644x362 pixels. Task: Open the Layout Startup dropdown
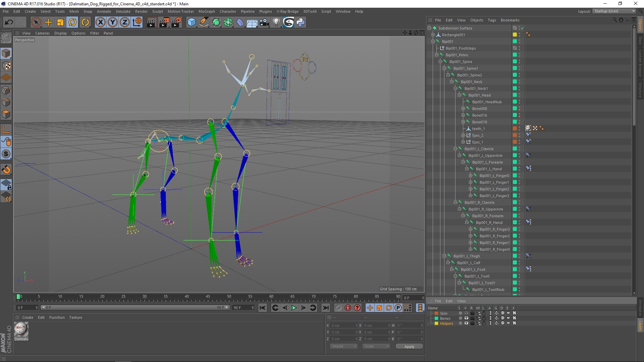614,11
